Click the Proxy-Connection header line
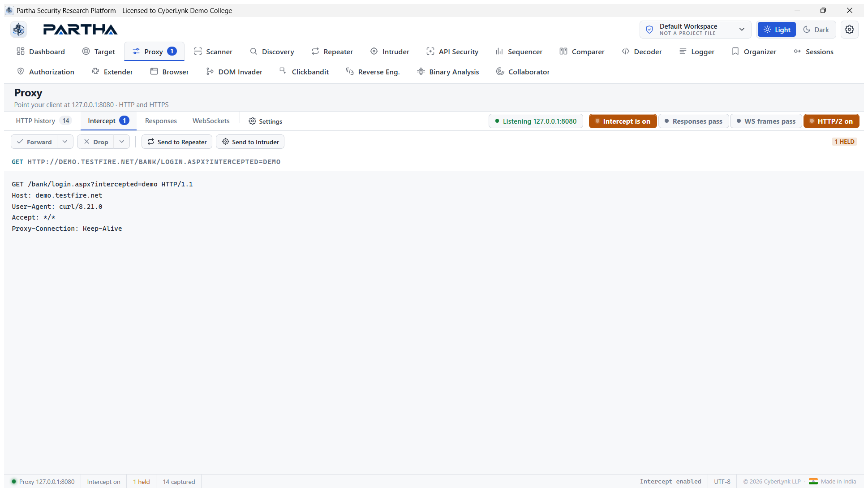This screenshot has height=492, width=868. click(67, 229)
